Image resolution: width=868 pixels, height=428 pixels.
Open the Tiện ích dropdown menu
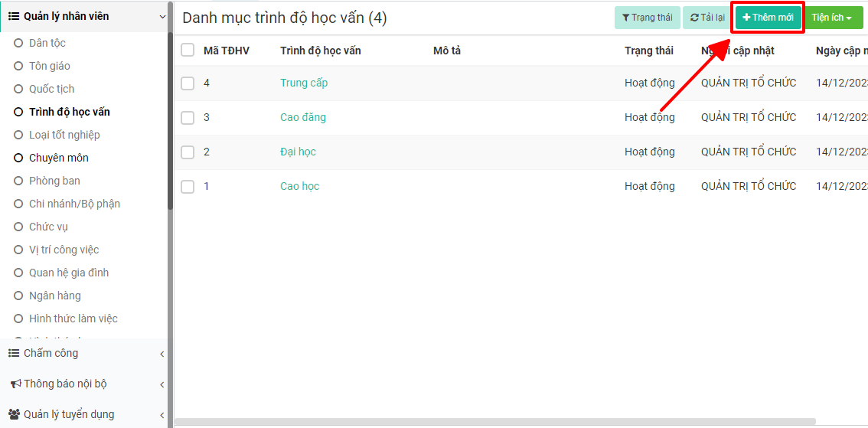click(x=832, y=18)
